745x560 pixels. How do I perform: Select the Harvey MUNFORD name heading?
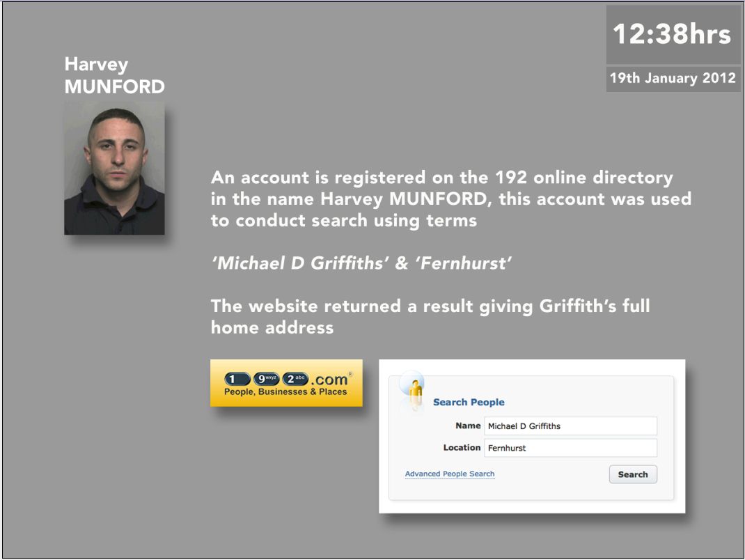click(114, 75)
